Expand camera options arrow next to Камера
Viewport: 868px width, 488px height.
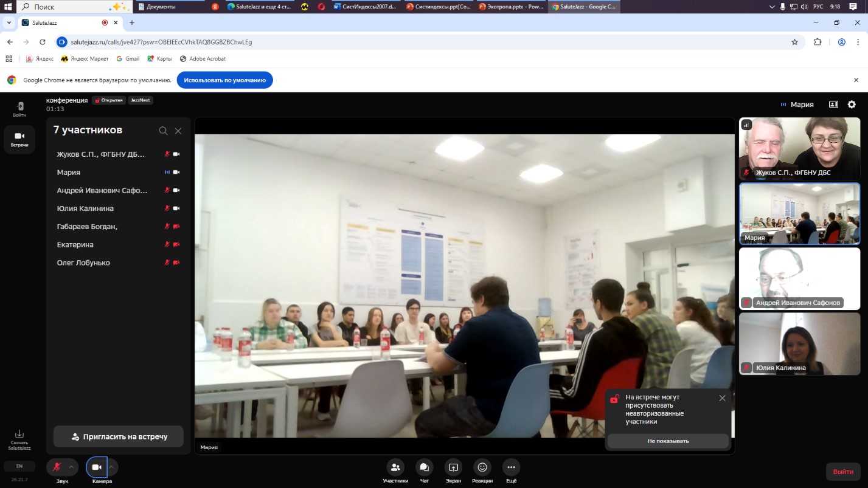pyautogui.click(x=112, y=467)
